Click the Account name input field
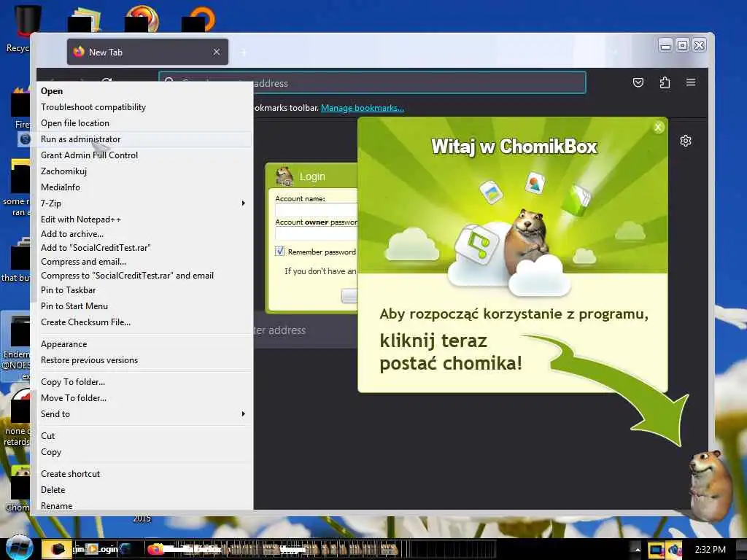747x560 pixels. 317,210
